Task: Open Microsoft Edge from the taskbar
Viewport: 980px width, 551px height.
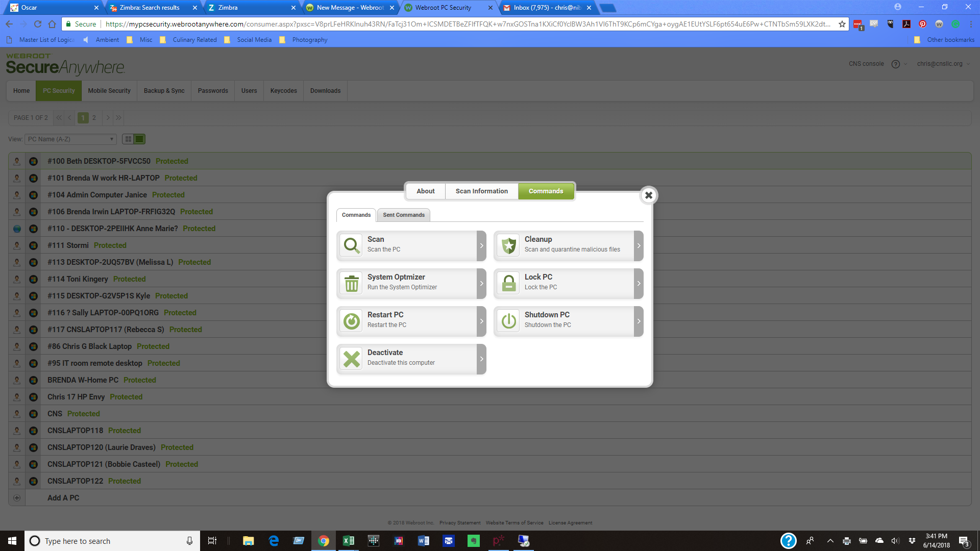Action: pos(274,541)
